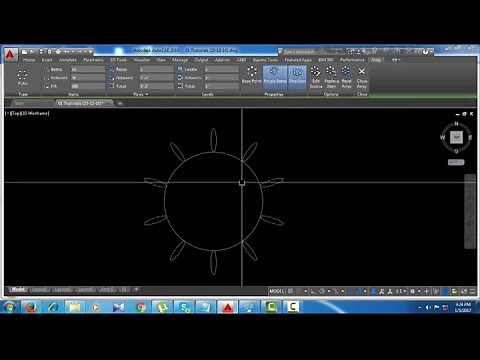Click the Undo arrow in Quick Access toolbar
Viewport: 480px width, 360px height.
pyautogui.click(x=67, y=52)
